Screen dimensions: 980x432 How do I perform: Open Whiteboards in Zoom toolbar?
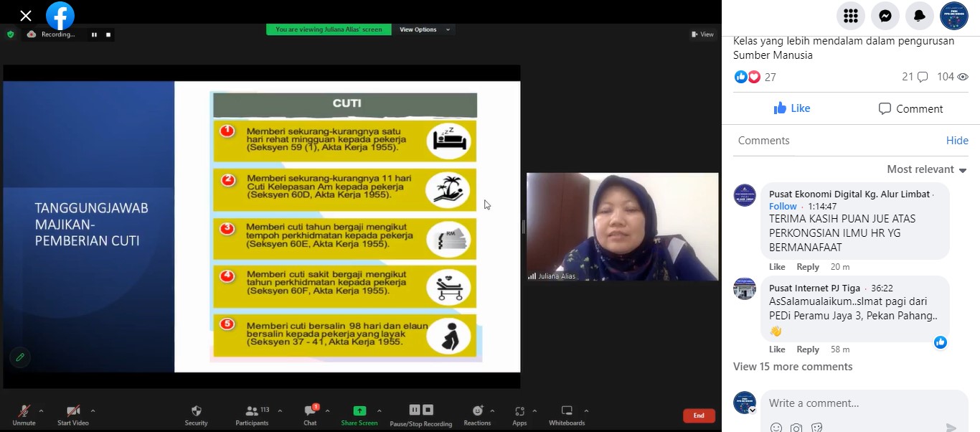[x=567, y=415]
